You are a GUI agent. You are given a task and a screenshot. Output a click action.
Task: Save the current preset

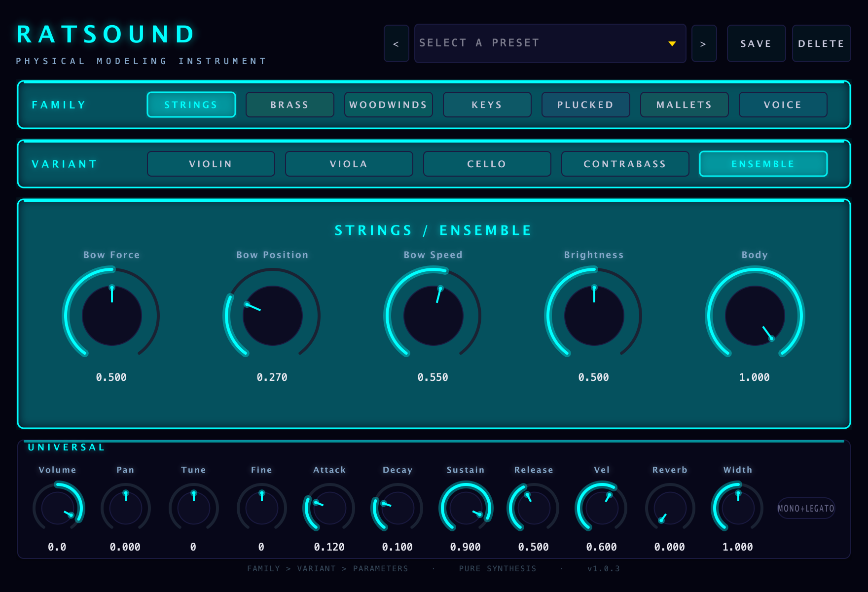pyautogui.click(x=756, y=43)
